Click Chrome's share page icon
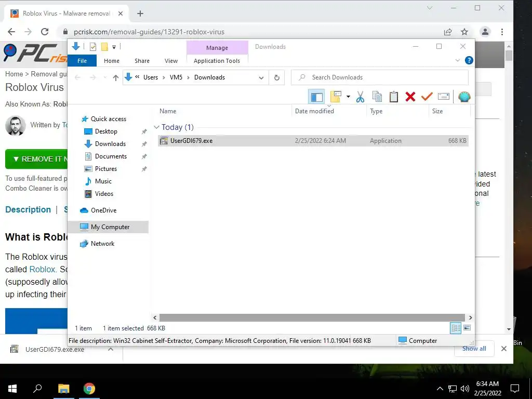Viewport: 532px width, 399px height. [x=448, y=32]
